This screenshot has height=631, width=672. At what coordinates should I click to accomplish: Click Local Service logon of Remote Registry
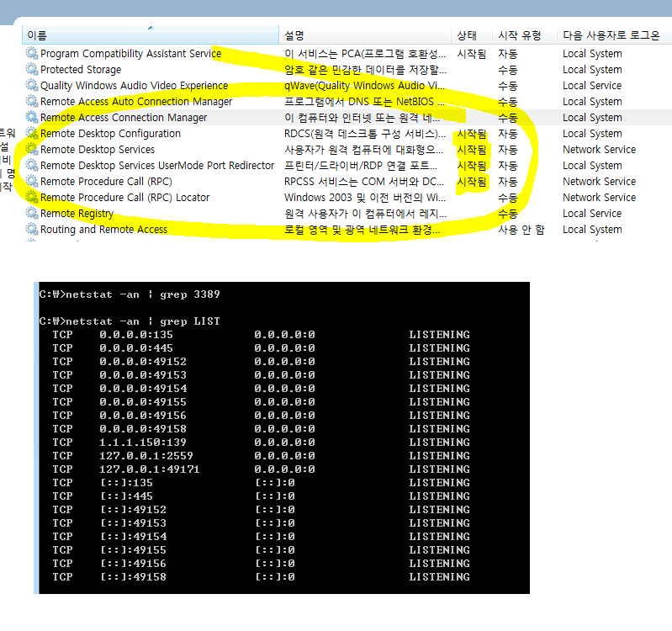(592, 214)
